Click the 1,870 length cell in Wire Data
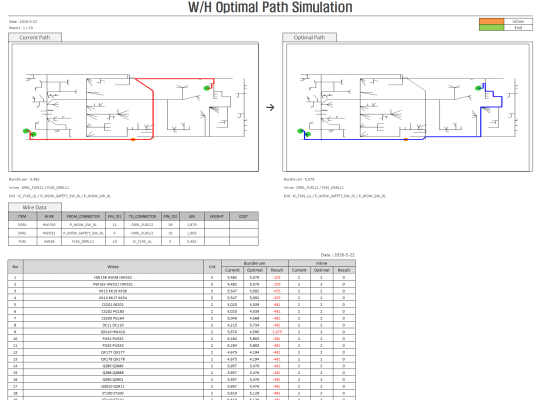Image resolution: width=550 pixels, height=400 pixels. 192,225
